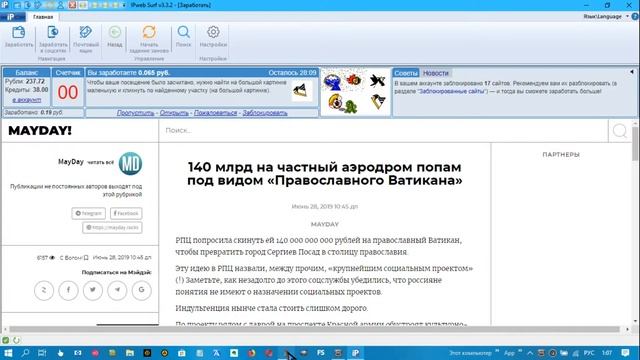This screenshot has height=360, width=640.
Task: Click the Google round share icon
Action: coord(142,290)
